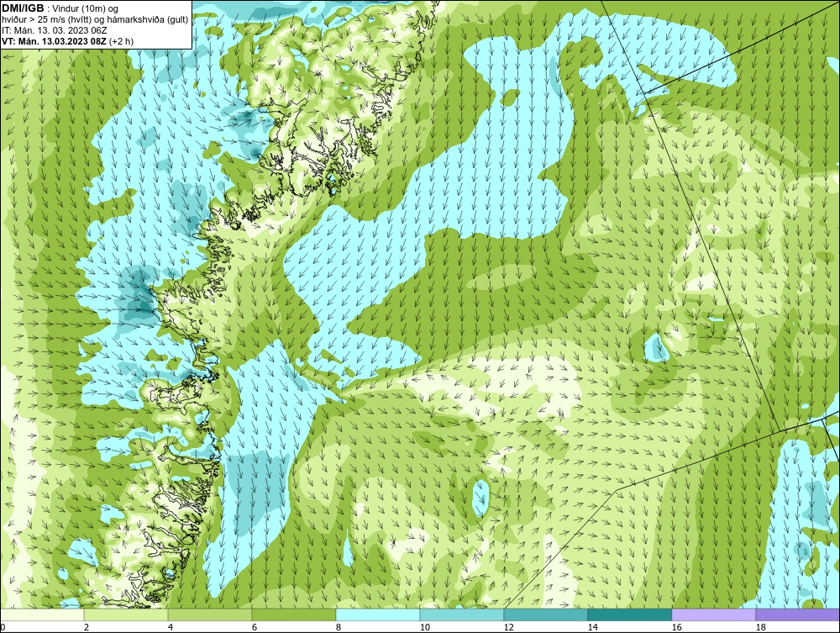Viewport: 840px width, 633px height.
Task: Click the DMI/IGB title text
Action: pyautogui.click(x=23, y=8)
